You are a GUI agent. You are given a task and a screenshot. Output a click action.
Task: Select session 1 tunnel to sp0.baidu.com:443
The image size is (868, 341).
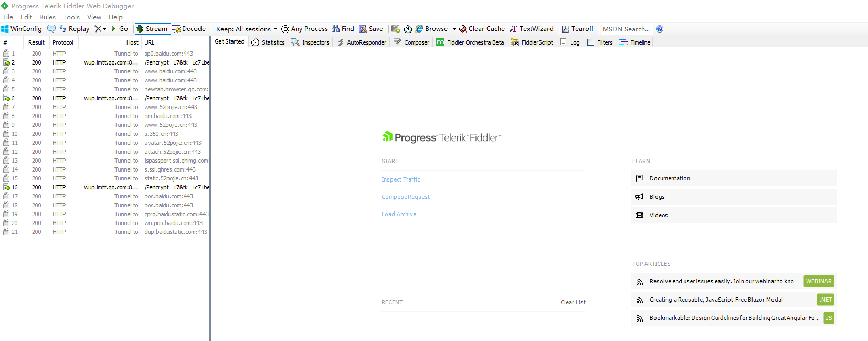(x=105, y=54)
